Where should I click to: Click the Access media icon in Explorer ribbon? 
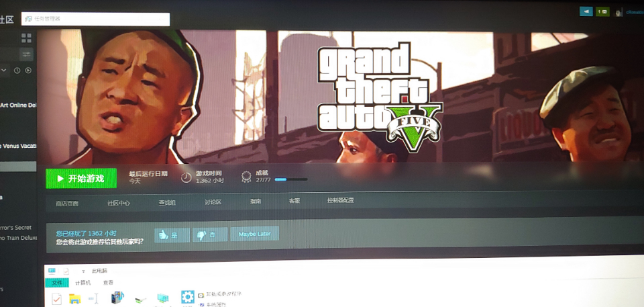click(x=117, y=298)
